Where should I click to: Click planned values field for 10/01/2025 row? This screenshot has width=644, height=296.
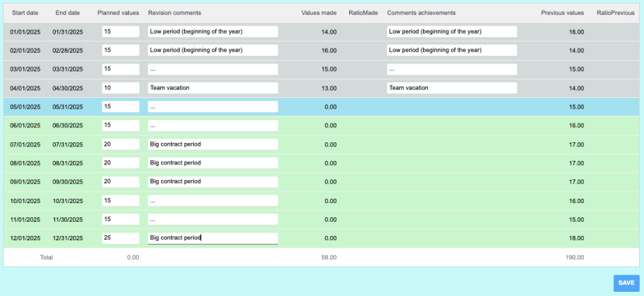tap(120, 200)
